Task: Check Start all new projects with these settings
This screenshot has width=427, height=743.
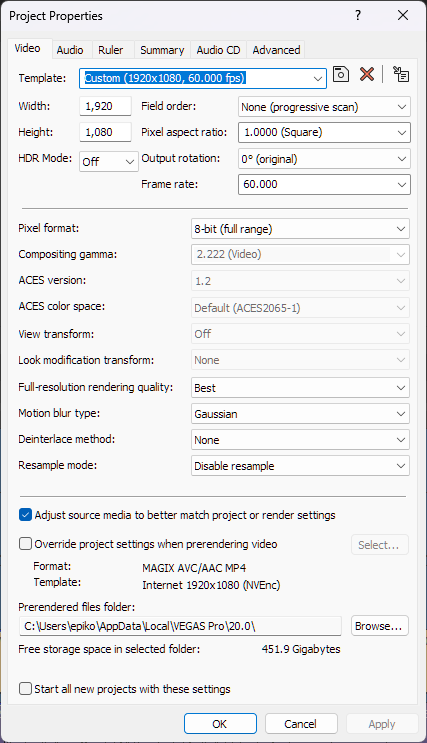Action: (25, 689)
